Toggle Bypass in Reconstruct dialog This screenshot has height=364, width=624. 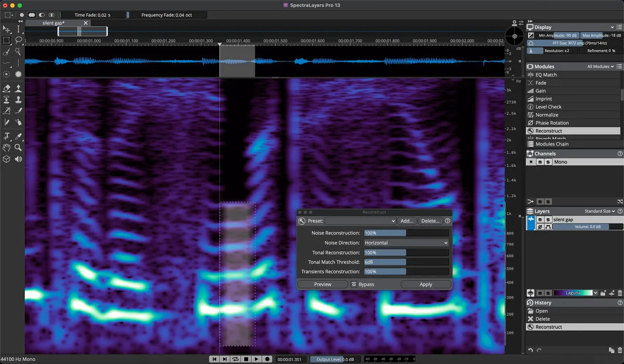point(362,284)
